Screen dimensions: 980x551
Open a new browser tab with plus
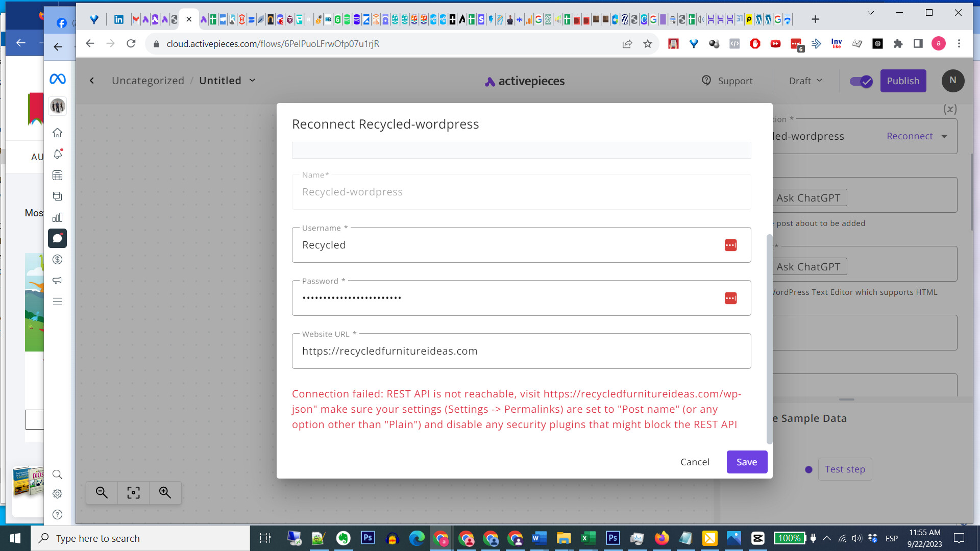click(815, 19)
